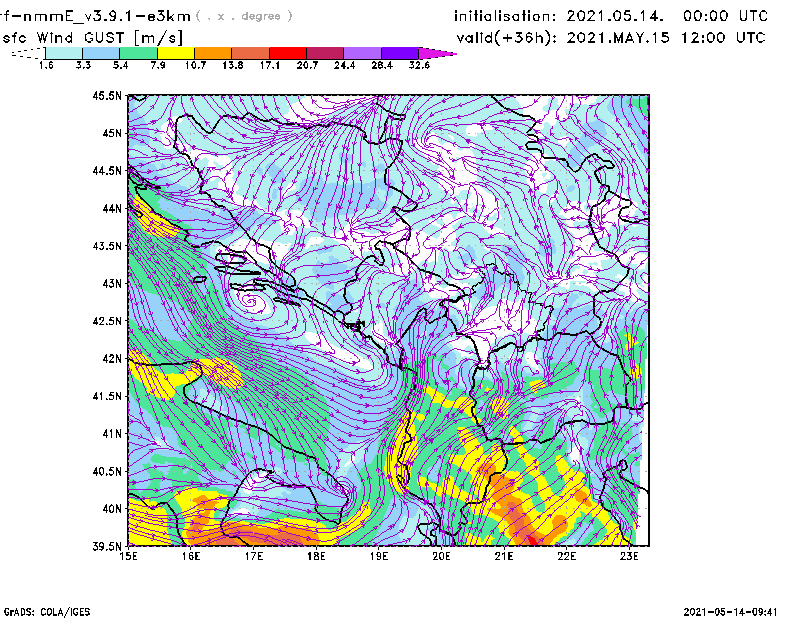This screenshot has width=800, height=618.
Task: Click the 45N latitude label
Action: [x=112, y=133]
